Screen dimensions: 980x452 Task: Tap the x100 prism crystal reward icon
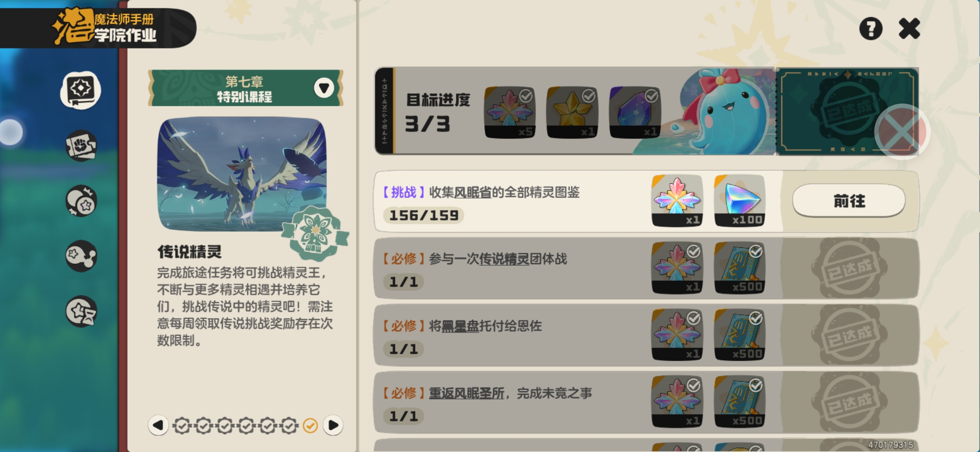[x=740, y=201]
